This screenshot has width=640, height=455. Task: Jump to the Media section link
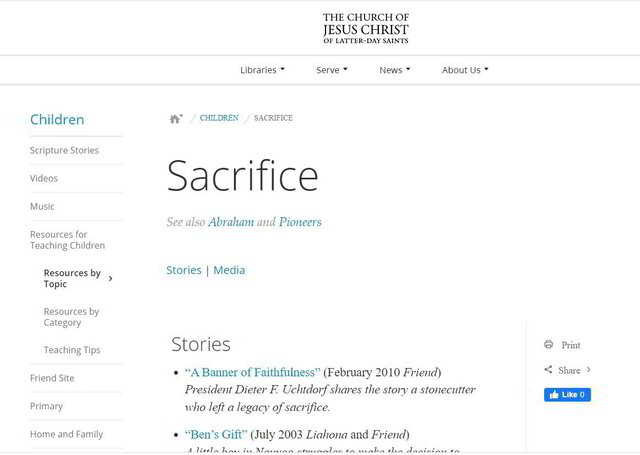pos(229,270)
